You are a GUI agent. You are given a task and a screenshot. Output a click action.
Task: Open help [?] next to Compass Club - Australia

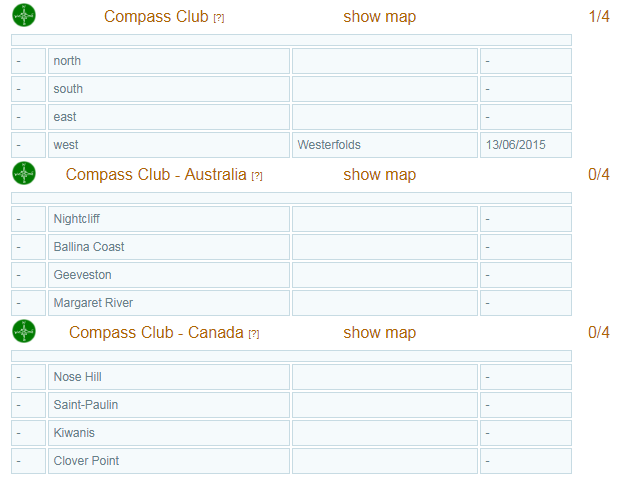pos(257,176)
